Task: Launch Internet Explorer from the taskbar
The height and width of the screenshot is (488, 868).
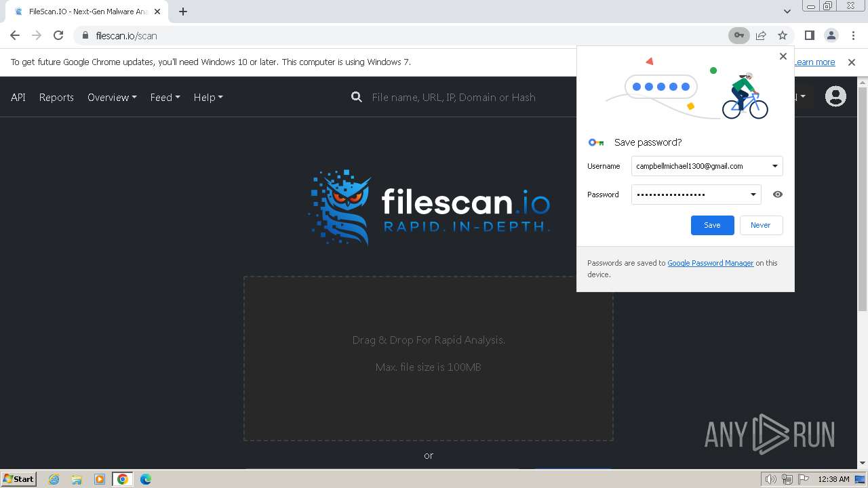Action: [54, 479]
